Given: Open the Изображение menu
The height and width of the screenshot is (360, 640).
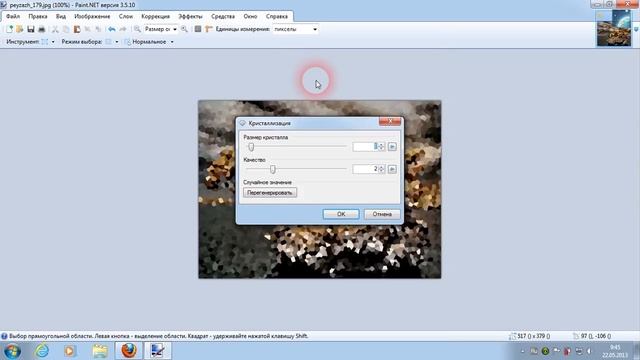Looking at the screenshot, I should 92,16.
